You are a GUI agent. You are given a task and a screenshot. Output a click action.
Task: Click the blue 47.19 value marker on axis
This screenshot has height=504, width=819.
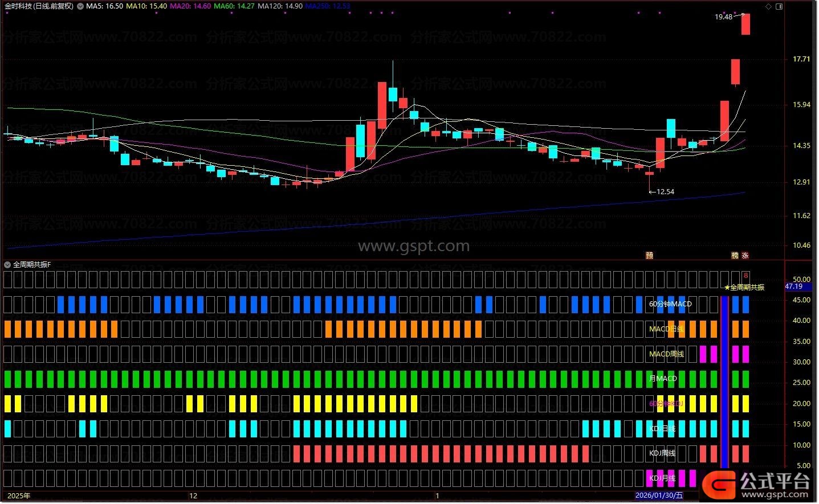pyautogui.click(x=794, y=286)
